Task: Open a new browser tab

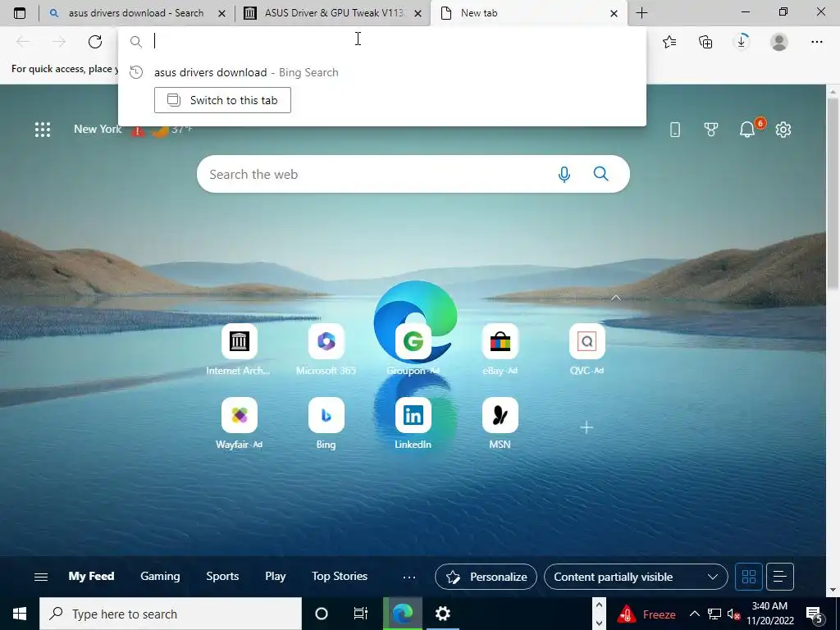Action: point(641,13)
